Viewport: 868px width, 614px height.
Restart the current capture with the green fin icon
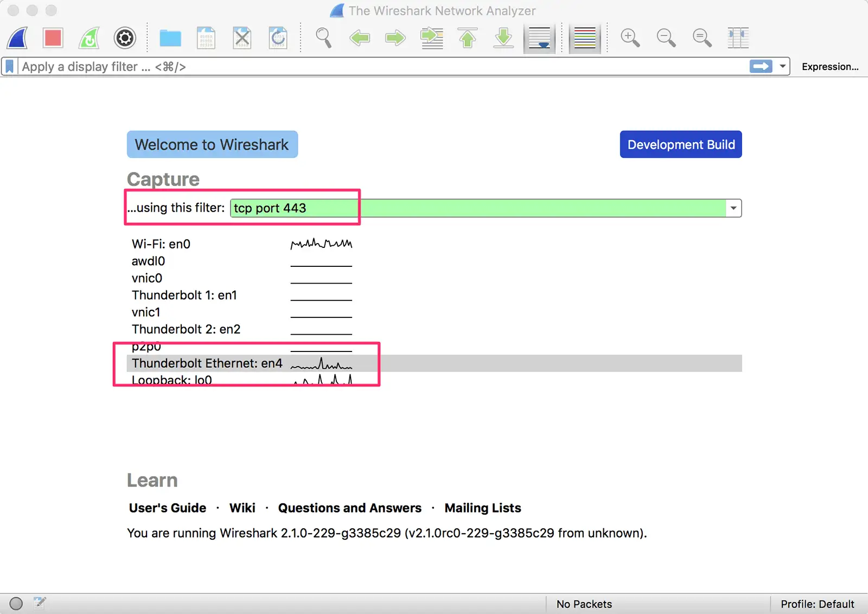pos(89,38)
